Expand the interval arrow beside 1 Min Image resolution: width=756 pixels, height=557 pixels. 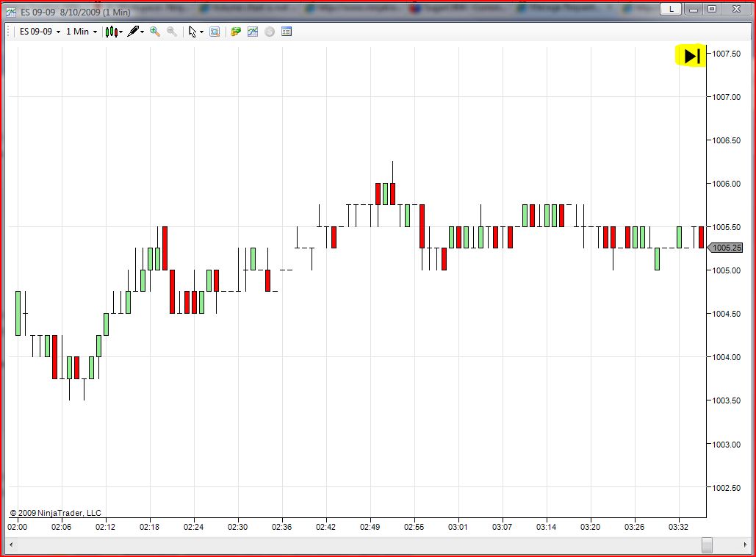(95, 32)
